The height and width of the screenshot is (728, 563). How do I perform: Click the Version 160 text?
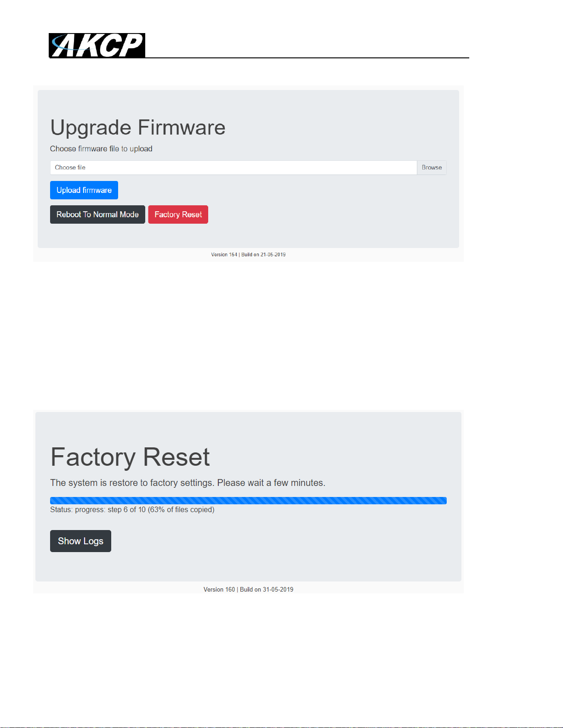(x=219, y=589)
